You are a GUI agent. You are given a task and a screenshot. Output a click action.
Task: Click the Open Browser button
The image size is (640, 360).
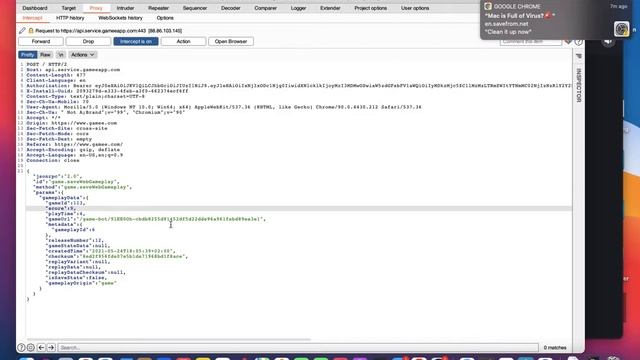pos(231,41)
